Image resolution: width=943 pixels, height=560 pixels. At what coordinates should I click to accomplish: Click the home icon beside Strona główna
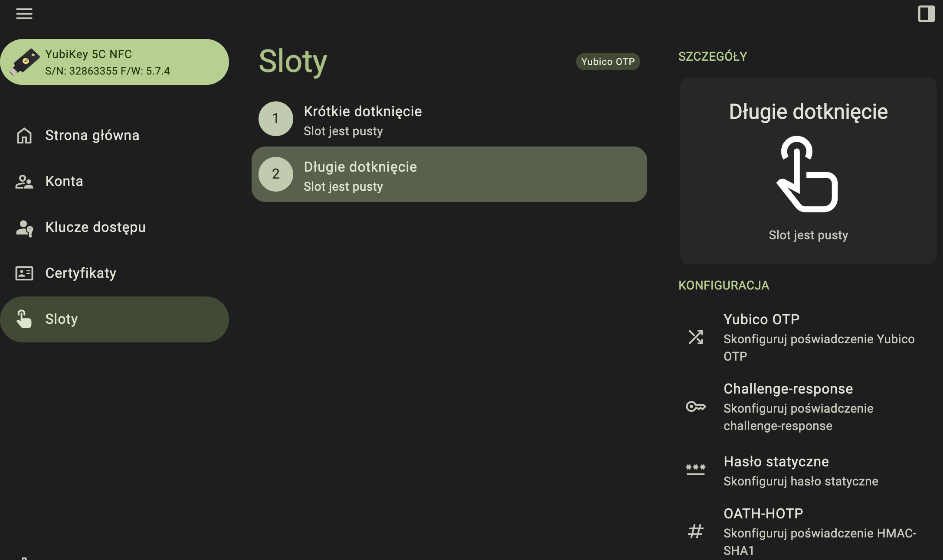click(24, 135)
